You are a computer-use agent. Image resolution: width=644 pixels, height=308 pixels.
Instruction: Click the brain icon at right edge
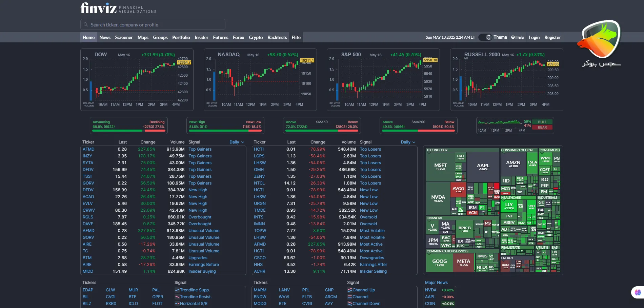(x=638, y=292)
